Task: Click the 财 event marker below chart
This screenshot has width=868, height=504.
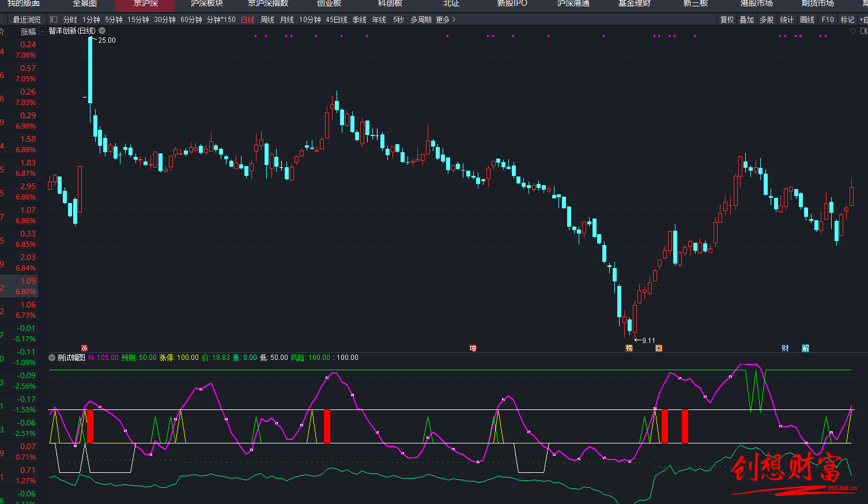Action: [785, 348]
